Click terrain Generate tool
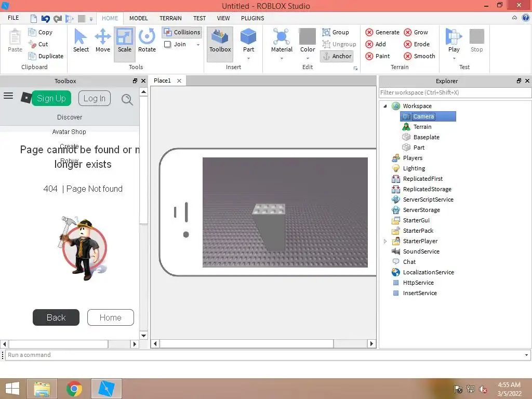 [x=382, y=32]
